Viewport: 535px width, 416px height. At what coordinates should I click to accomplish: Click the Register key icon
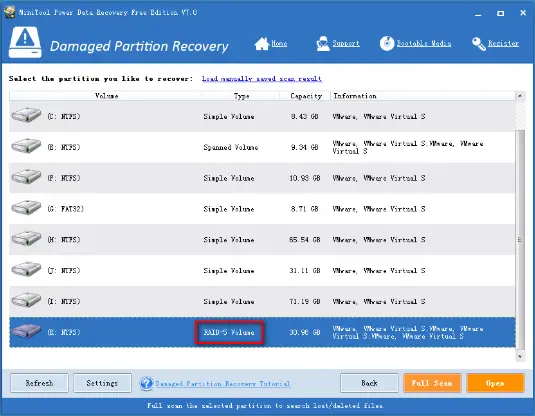[479, 44]
